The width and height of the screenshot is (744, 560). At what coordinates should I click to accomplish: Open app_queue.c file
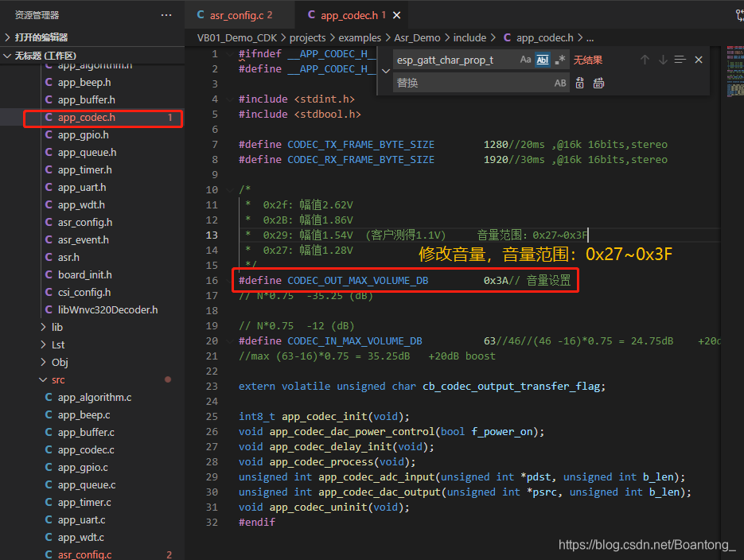coord(87,485)
